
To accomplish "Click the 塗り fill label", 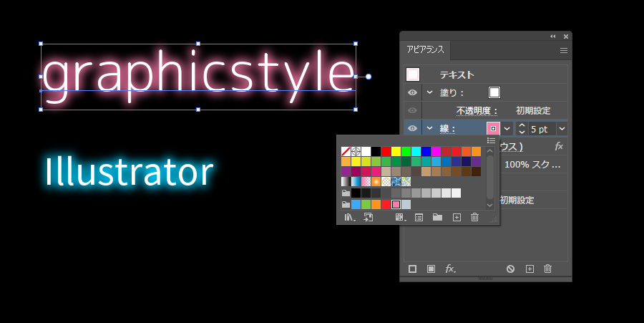I will click(x=452, y=93).
